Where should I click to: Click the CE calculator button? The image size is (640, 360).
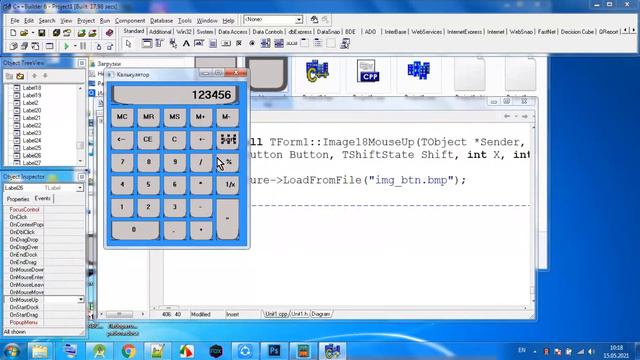point(148,140)
